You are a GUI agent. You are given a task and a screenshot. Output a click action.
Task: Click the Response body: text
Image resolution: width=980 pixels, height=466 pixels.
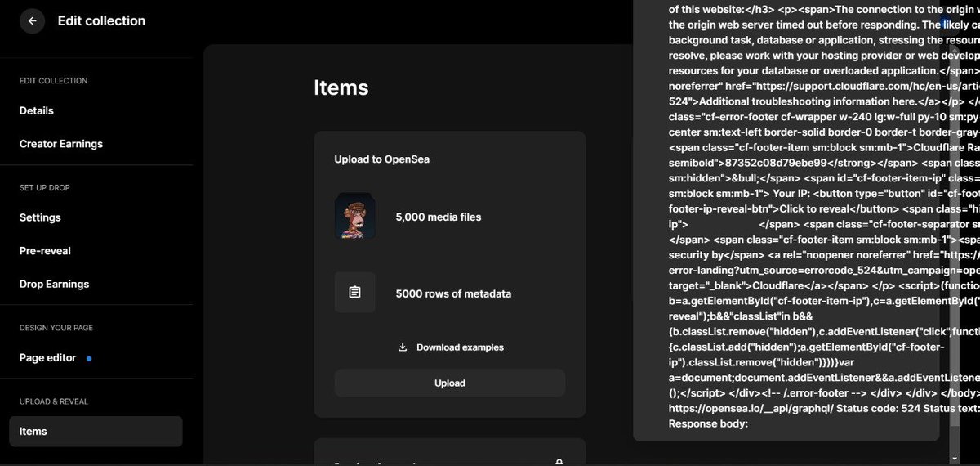coord(708,424)
